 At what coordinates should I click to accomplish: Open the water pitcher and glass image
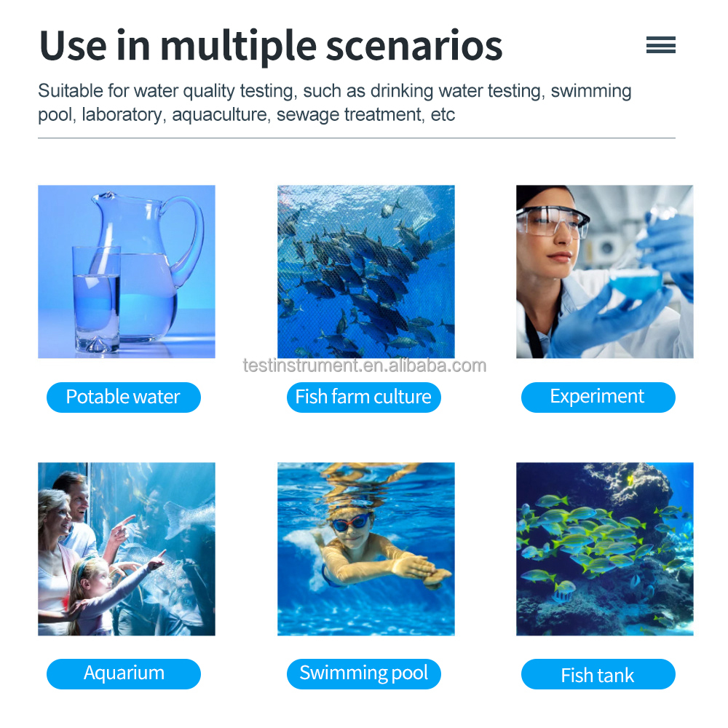(126, 272)
